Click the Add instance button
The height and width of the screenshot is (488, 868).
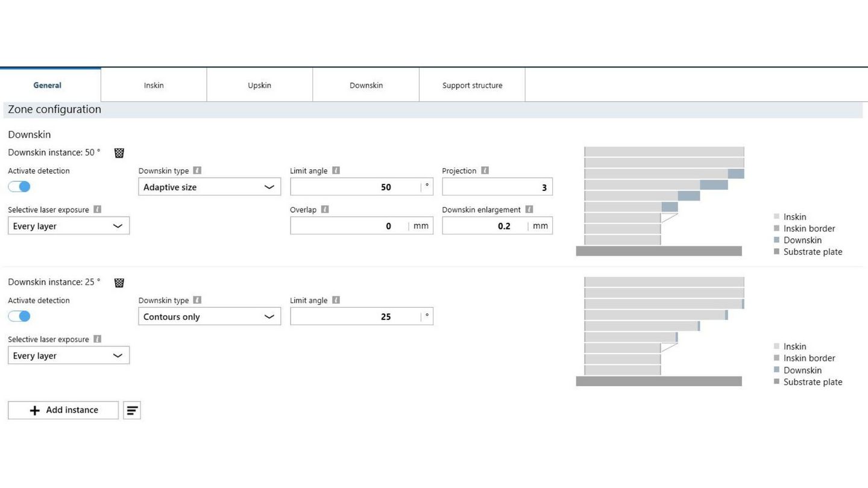[63, 410]
